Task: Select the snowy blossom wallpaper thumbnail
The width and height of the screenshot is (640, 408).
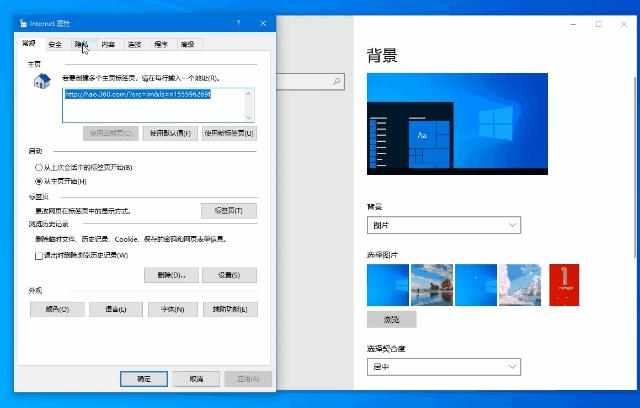Action: pyautogui.click(x=520, y=285)
